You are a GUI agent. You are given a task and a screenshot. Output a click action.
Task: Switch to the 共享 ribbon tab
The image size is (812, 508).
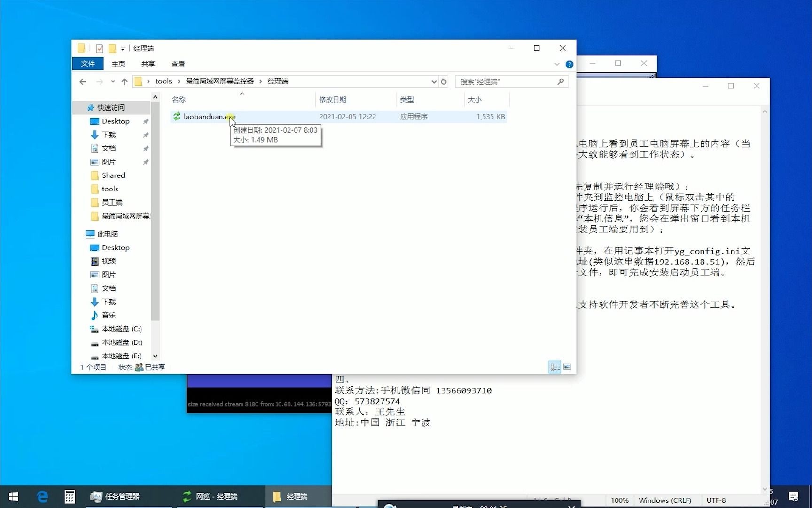coord(148,64)
